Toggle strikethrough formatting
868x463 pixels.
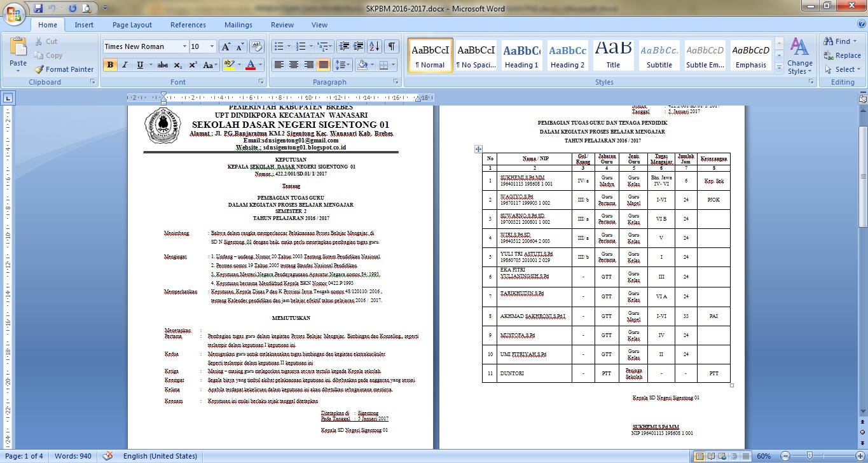[x=163, y=65]
